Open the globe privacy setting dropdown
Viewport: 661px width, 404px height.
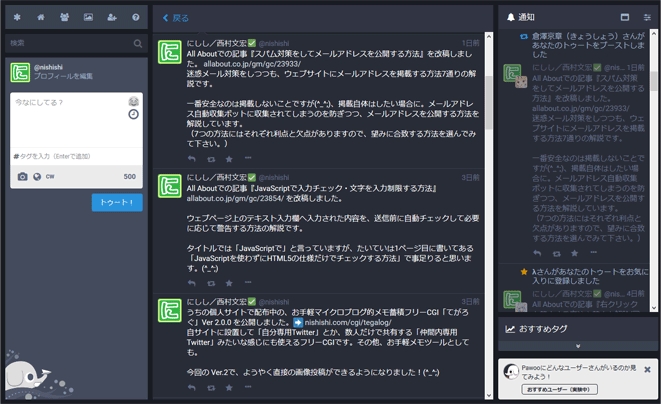point(37,177)
